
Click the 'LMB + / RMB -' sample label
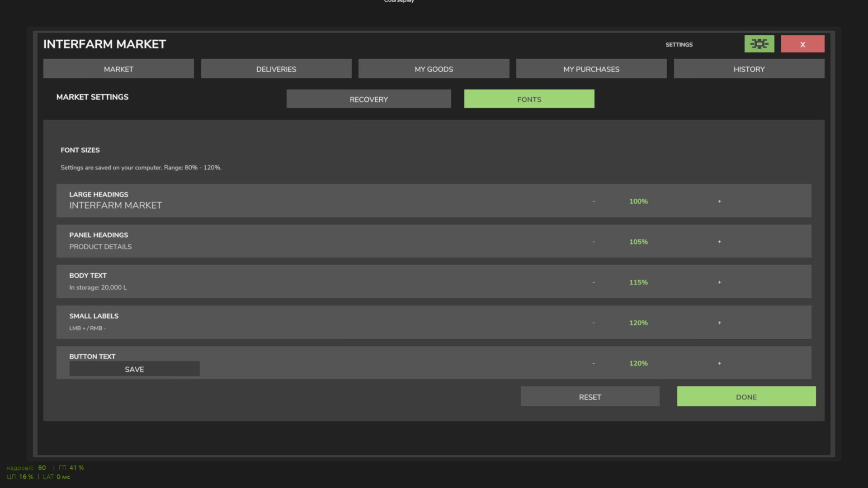88,328
